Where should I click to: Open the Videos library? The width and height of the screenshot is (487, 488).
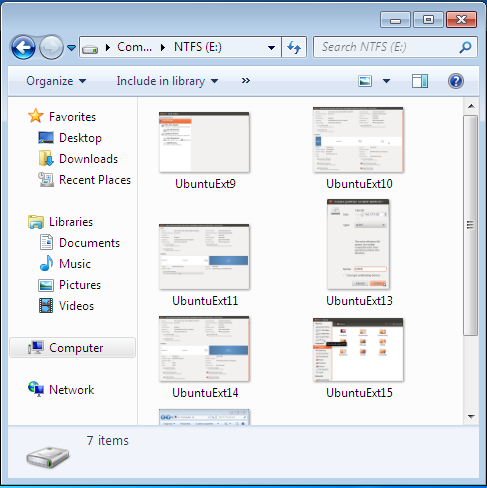click(76, 306)
